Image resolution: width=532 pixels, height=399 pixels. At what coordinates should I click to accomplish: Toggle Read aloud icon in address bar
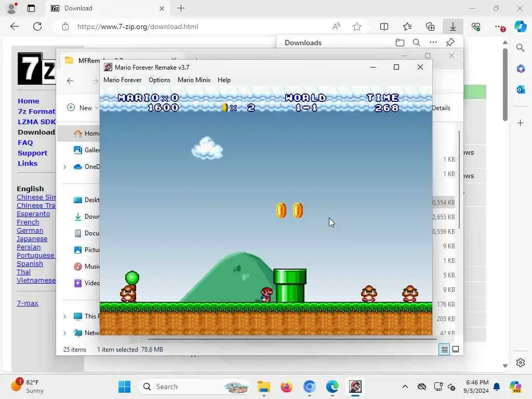[x=336, y=26]
